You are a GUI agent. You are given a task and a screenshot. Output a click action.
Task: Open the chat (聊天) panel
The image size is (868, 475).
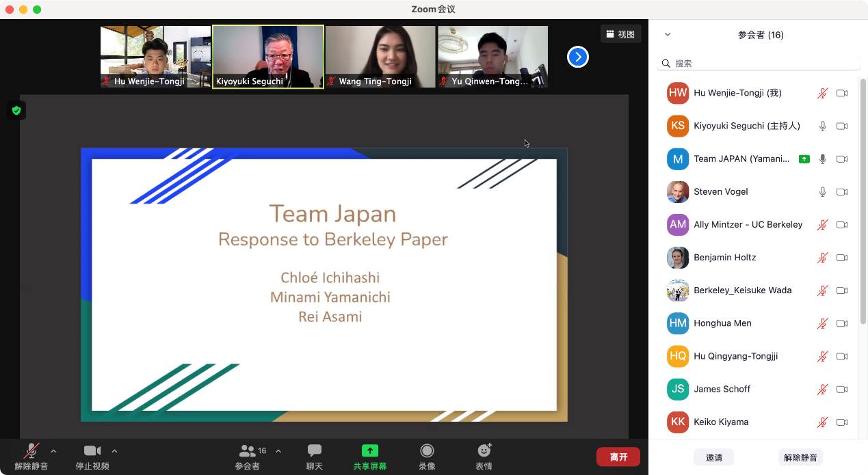coord(314,451)
